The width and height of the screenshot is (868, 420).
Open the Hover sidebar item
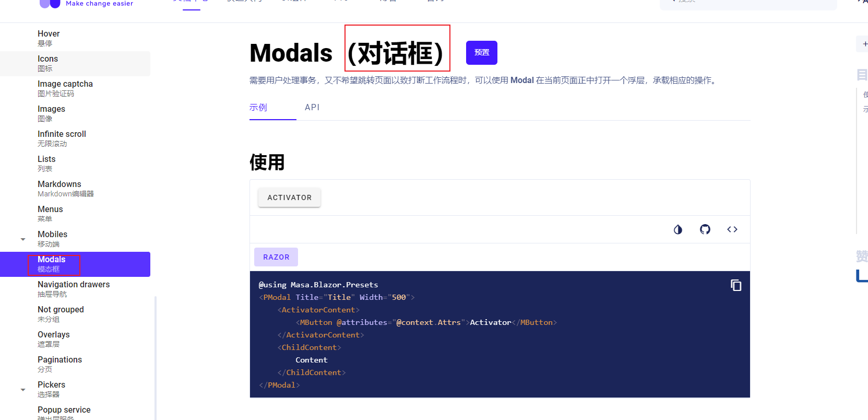75,38
